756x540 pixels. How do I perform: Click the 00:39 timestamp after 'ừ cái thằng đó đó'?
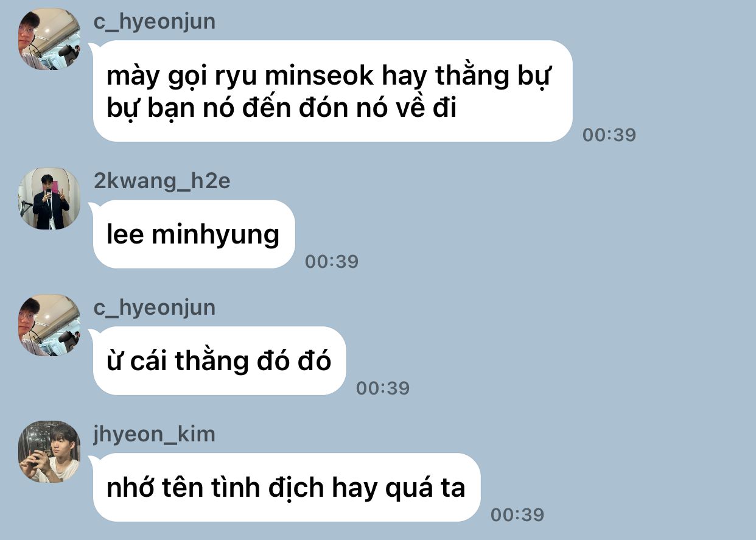(x=383, y=388)
